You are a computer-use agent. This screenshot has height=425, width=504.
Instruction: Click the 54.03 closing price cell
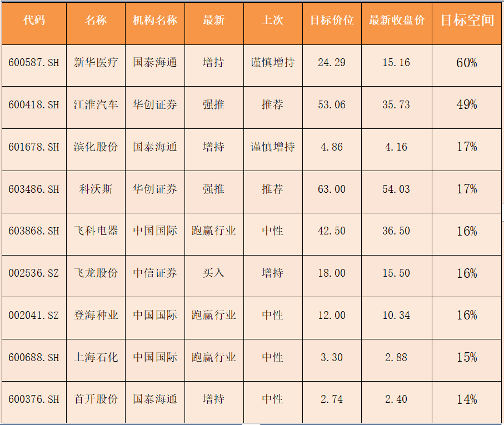click(x=396, y=189)
